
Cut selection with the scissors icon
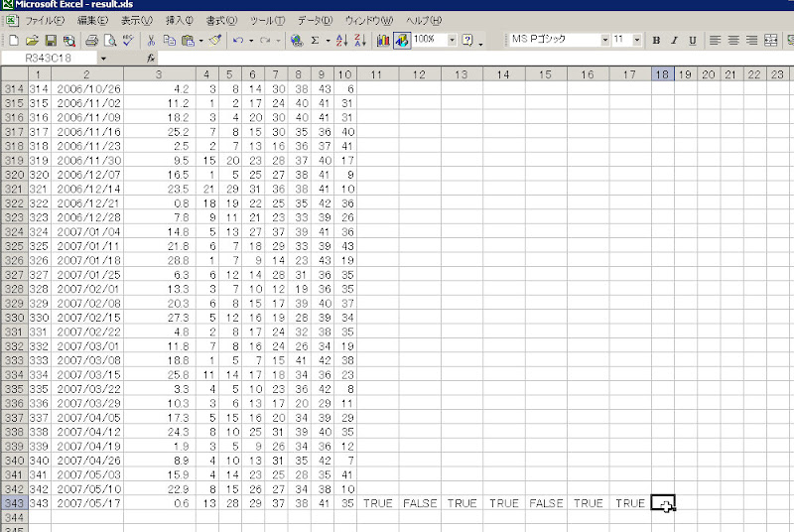pos(151,40)
